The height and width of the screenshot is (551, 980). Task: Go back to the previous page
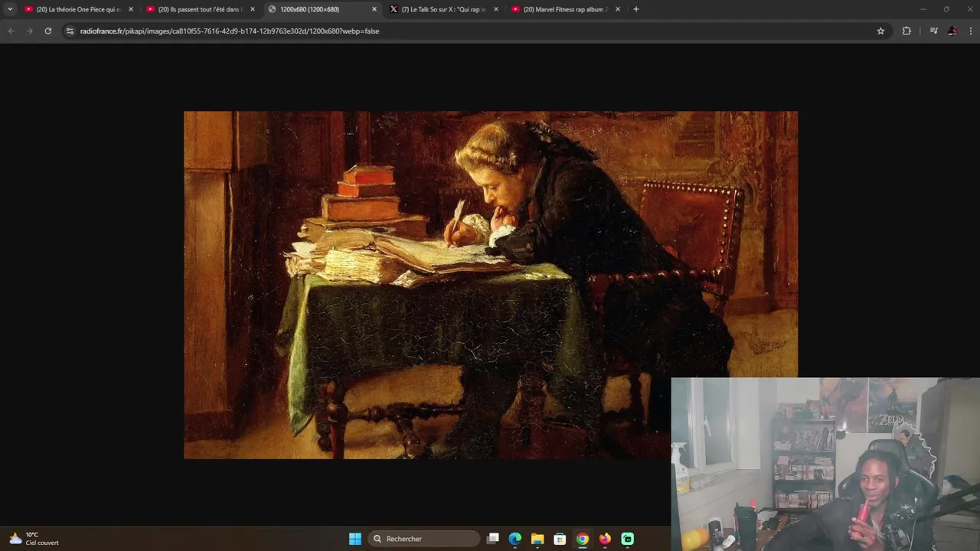11,31
